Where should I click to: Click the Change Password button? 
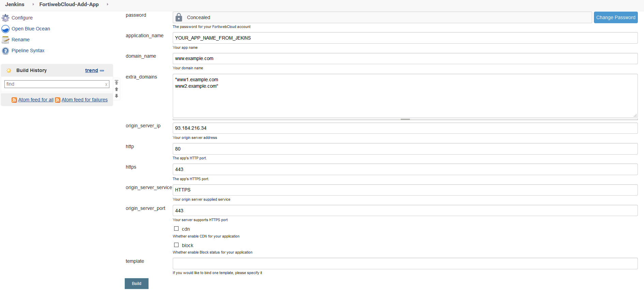615,17
